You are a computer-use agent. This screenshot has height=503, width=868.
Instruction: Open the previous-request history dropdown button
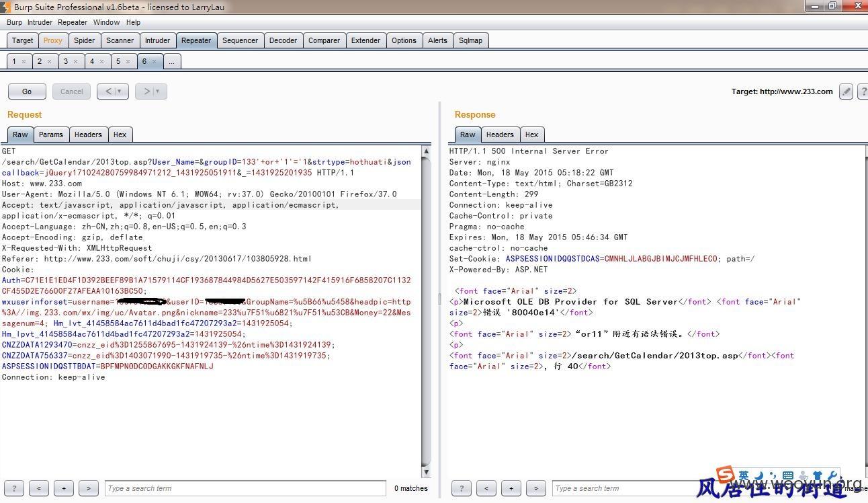pos(113,91)
